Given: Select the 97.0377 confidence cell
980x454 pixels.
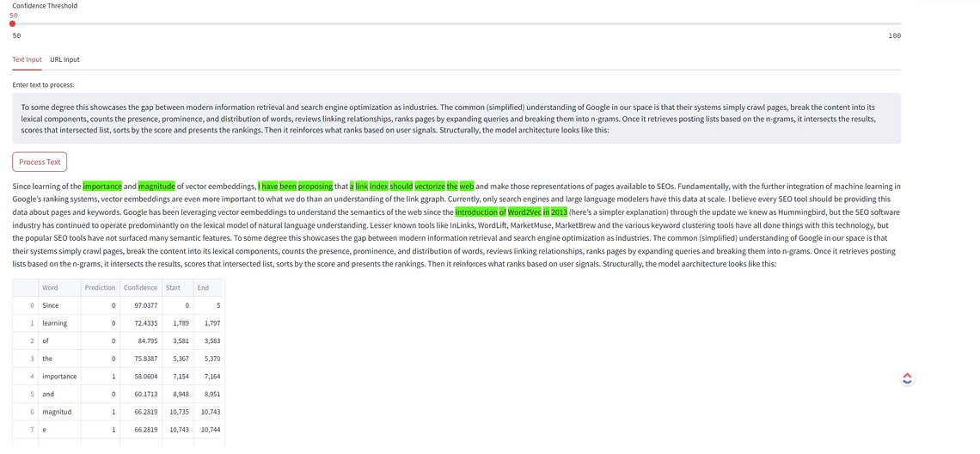Looking at the screenshot, I should [141, 305].
